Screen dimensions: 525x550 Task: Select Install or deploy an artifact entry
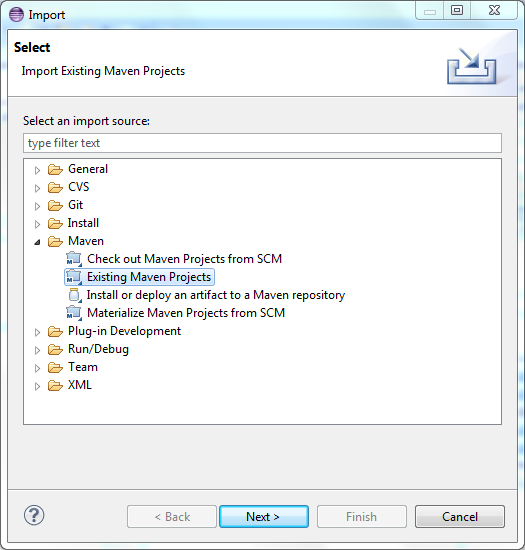216,295
